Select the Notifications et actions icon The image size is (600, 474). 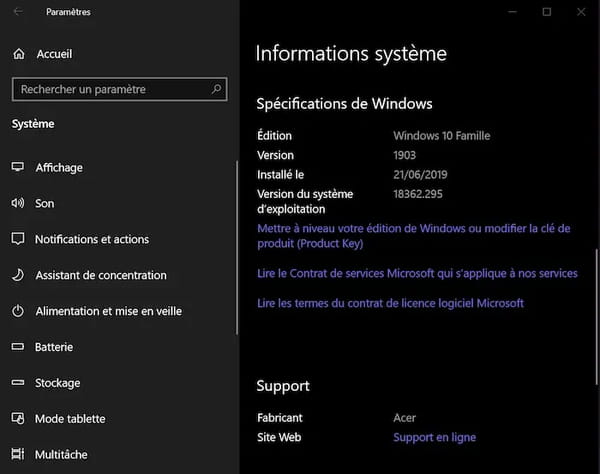coord(18,239)
